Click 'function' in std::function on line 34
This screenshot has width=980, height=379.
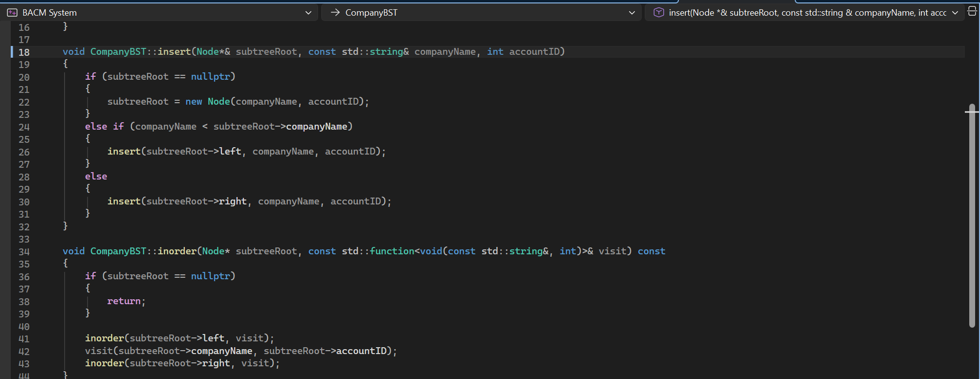(x=392, y=251)
